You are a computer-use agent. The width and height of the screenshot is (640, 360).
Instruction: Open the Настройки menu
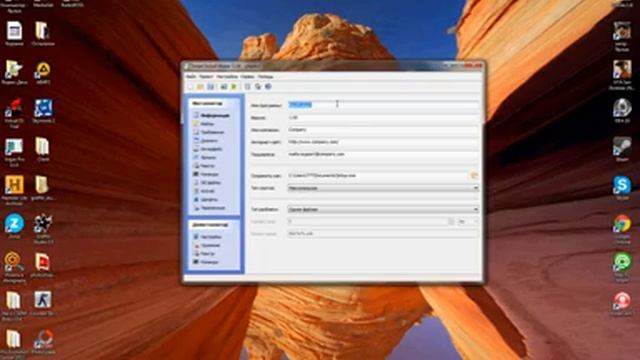pyautogui.click(x=227, y=76)
